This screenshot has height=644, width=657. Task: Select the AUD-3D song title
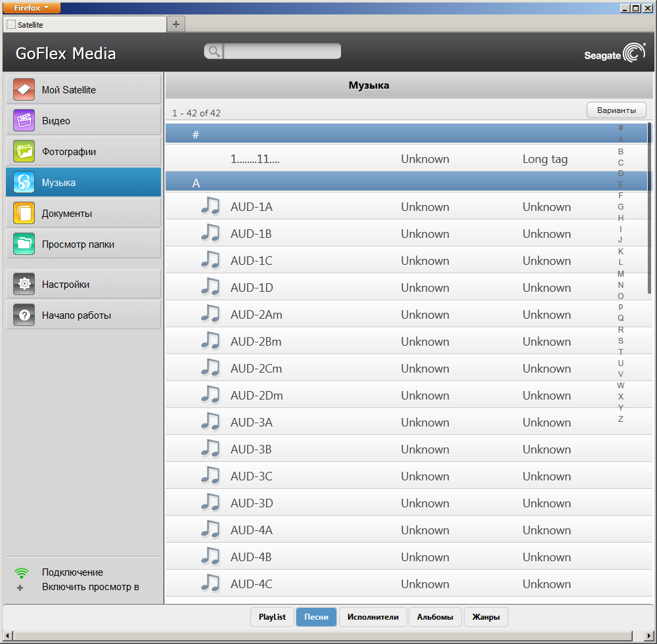(252, 503)
